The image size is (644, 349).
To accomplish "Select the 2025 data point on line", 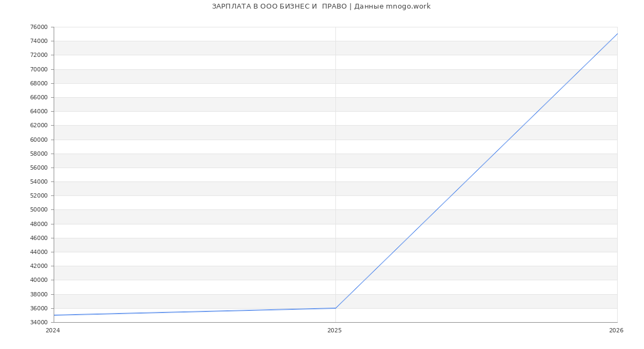I will click(335, 308).
